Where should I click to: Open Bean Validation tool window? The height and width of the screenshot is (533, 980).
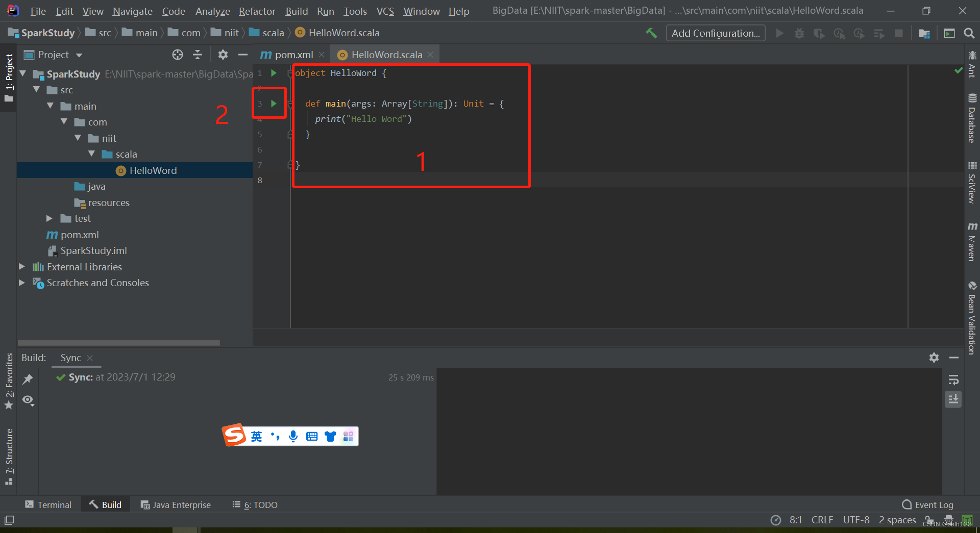972,317
